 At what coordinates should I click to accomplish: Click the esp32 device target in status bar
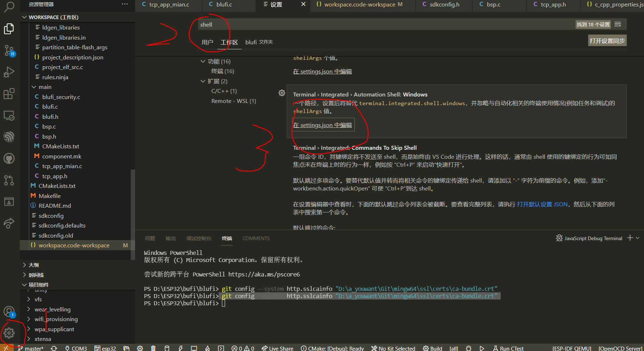[x=105, y=348]
